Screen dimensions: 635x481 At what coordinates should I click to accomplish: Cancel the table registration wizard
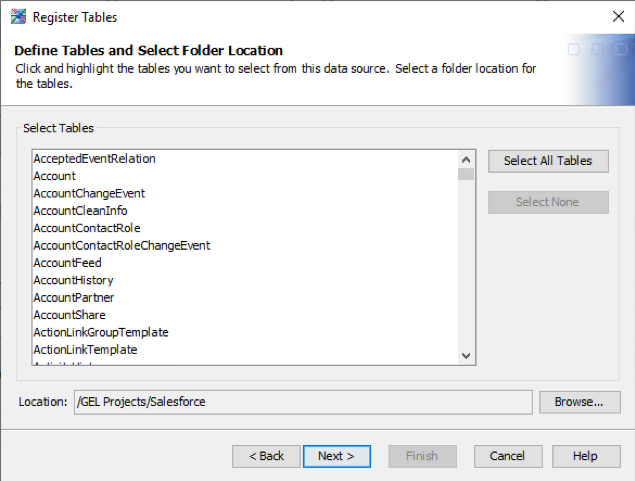click(508, 456)
